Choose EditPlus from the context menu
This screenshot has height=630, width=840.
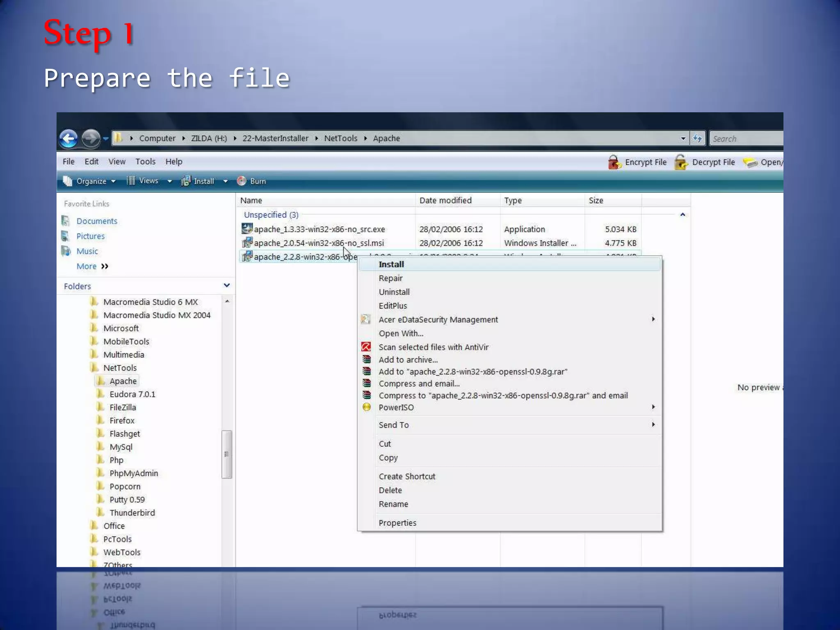(x=509, y=306)
